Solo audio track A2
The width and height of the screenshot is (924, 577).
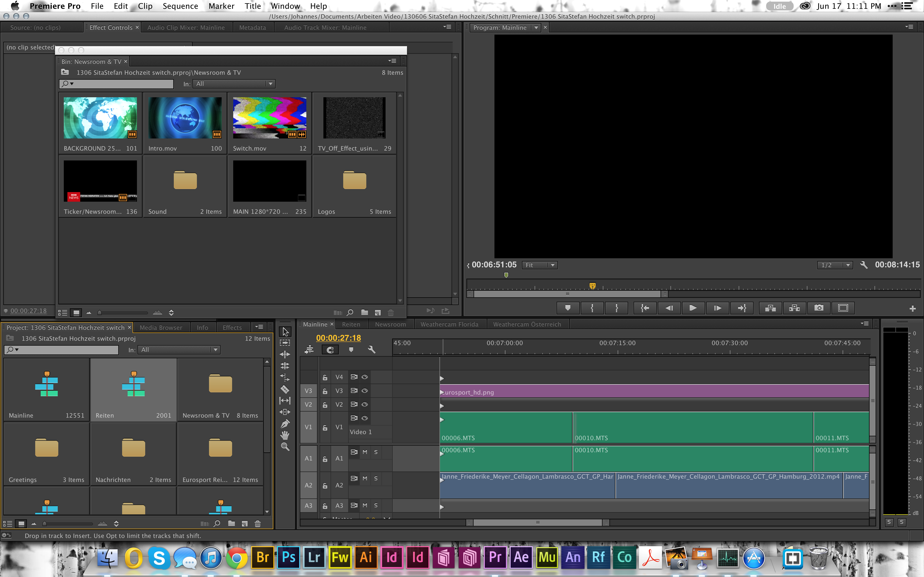click(376, 478)
